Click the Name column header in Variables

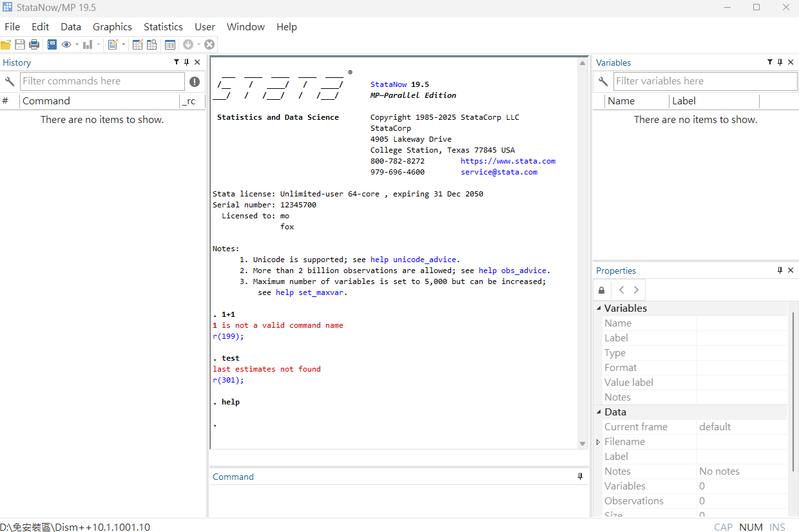[637, 101]
